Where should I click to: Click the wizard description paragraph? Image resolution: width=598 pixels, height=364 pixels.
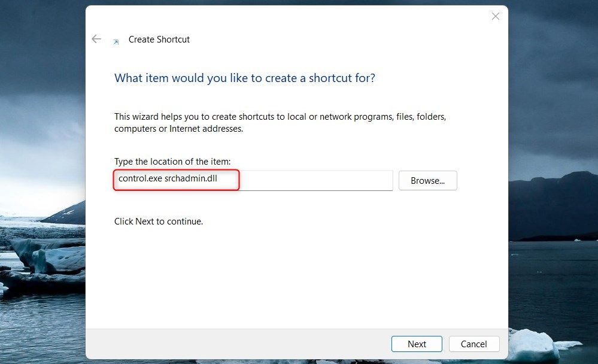(280, 123)
